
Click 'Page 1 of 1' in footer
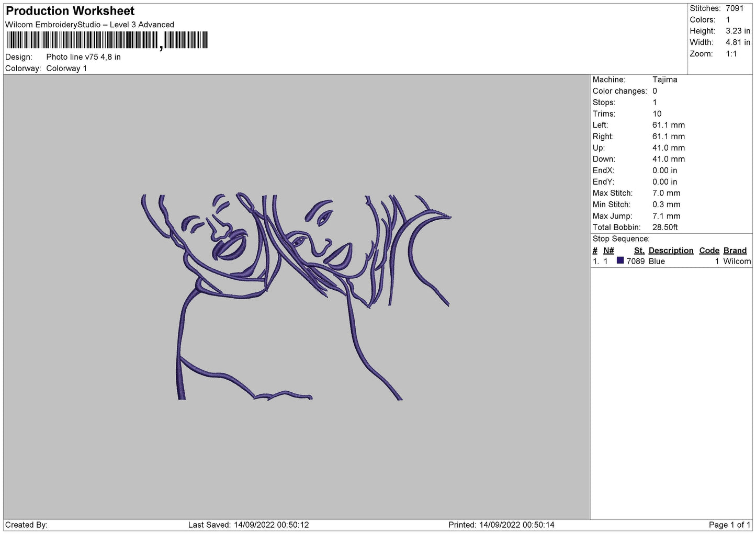[x=729, y=525]
